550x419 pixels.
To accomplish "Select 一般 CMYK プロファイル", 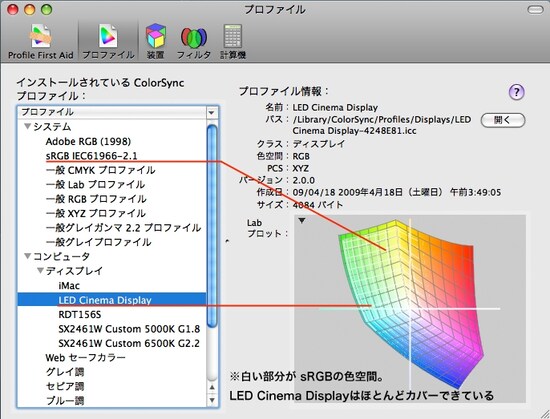I will [x=100, y=170].
